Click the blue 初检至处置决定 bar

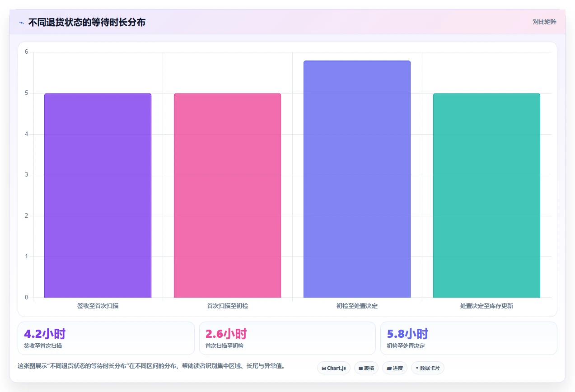click(x=357, y=179)
